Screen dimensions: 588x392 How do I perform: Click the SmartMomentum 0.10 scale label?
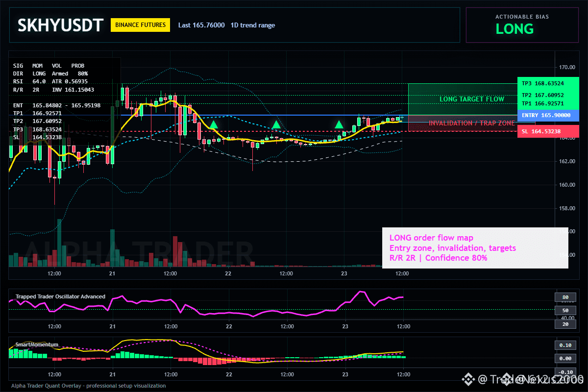pos(565,345)
